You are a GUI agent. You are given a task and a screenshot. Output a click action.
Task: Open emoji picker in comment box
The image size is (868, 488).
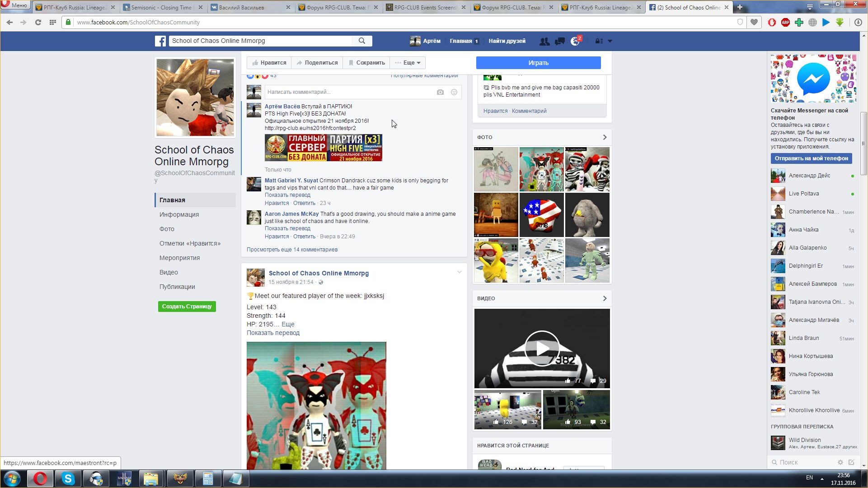[x=454, y=92]
